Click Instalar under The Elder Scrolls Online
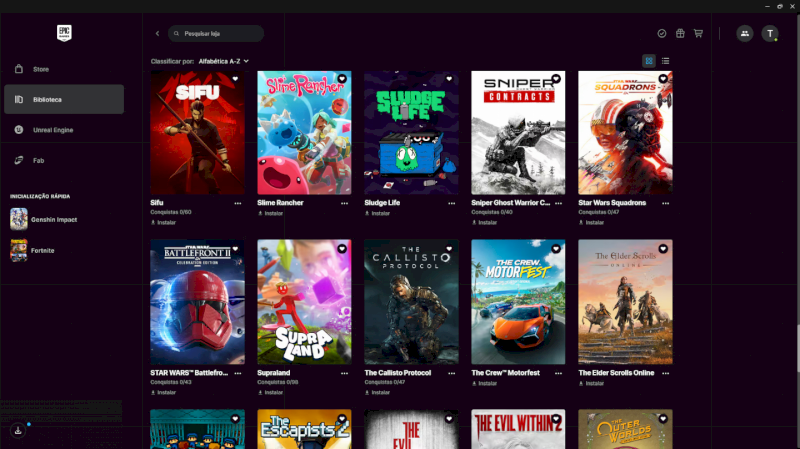Screen dimensions: 800x449 pyautogui.click(x=591, y=383)
